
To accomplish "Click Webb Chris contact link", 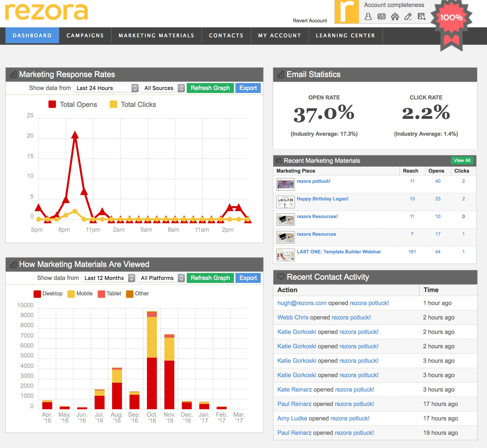I will pyautogui.click(x=293, y=317).
